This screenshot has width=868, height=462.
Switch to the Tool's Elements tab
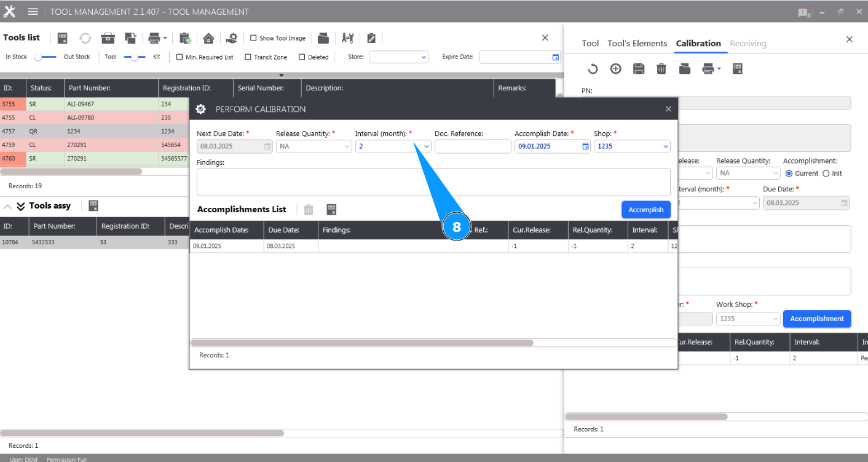tap(637, 44)
